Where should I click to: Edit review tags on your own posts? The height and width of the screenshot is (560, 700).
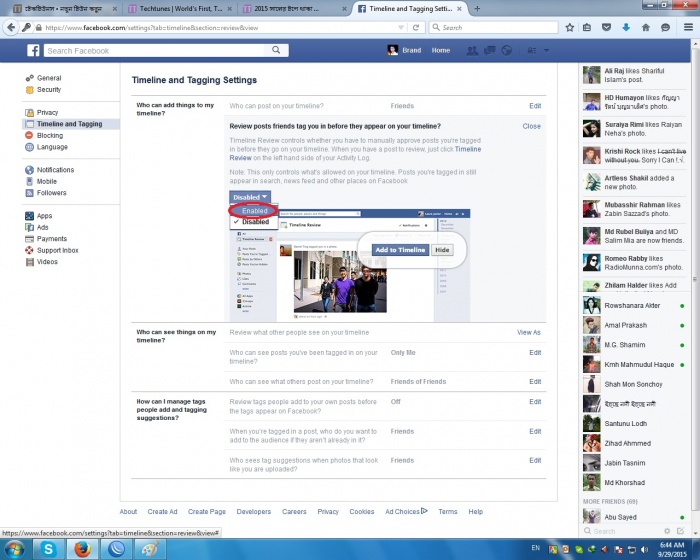(x=535, y=402)
